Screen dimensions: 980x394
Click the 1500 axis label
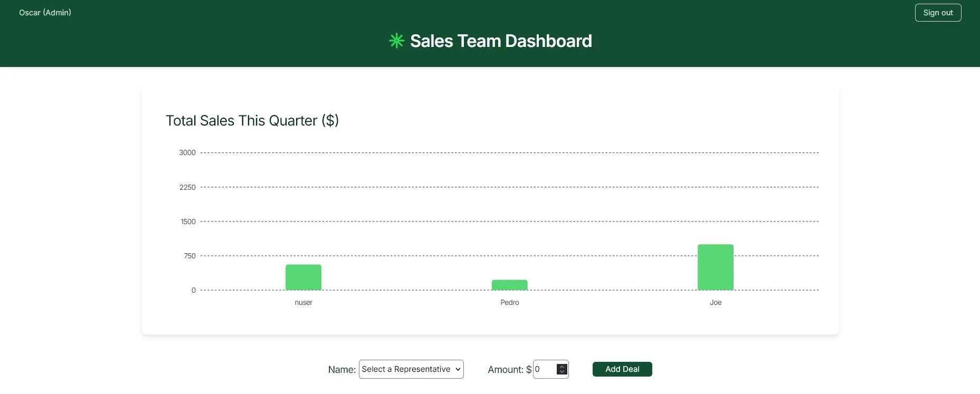pos(188,222)
